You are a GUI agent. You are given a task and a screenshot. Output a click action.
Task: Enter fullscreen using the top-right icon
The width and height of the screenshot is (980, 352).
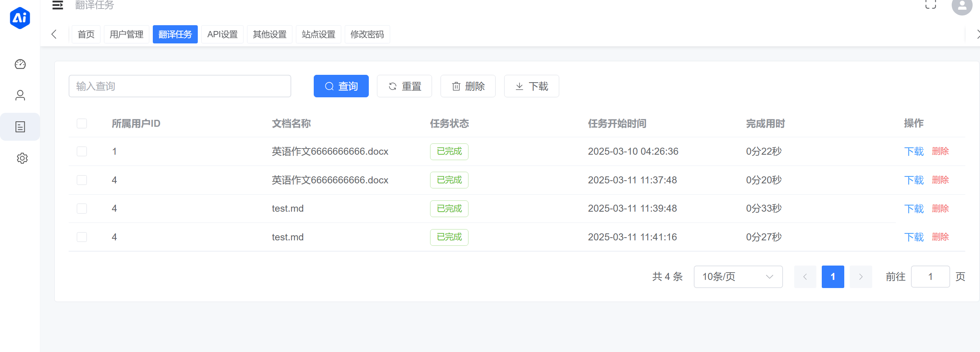click(930, 4)
